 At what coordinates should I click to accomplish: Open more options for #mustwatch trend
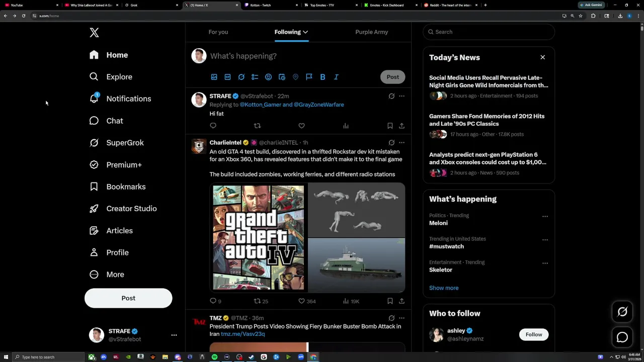click(545, 240)
